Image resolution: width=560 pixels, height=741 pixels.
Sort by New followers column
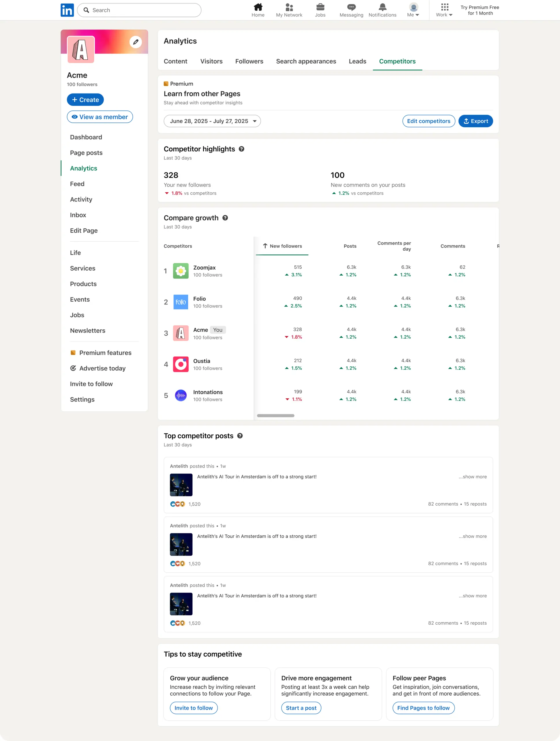[x=282, y=246]
